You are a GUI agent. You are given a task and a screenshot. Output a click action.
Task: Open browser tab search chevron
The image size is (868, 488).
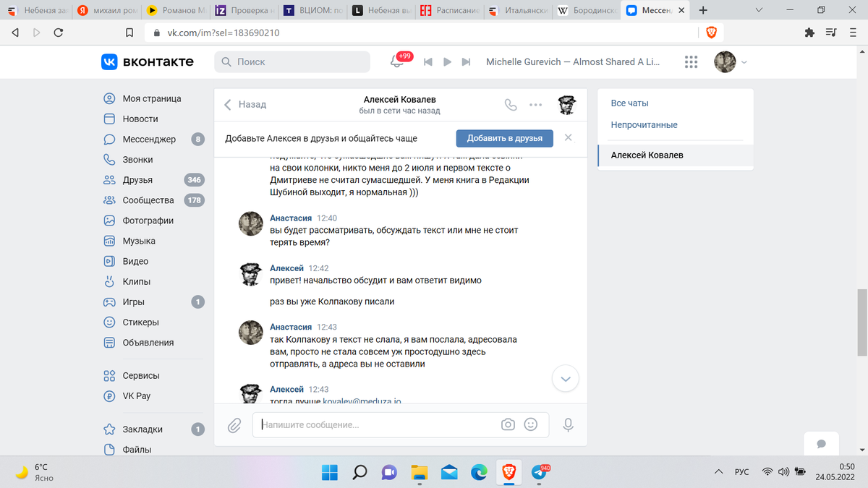[759, 11]
